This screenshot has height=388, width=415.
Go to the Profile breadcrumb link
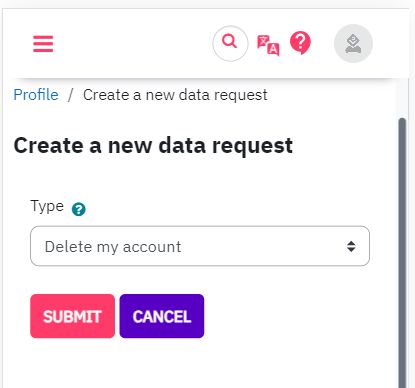point(36,95)
